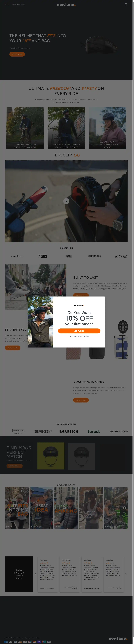Click the Brompton Bike Hire logo
This screenshot has height=644, width=134.
point(18,431)
